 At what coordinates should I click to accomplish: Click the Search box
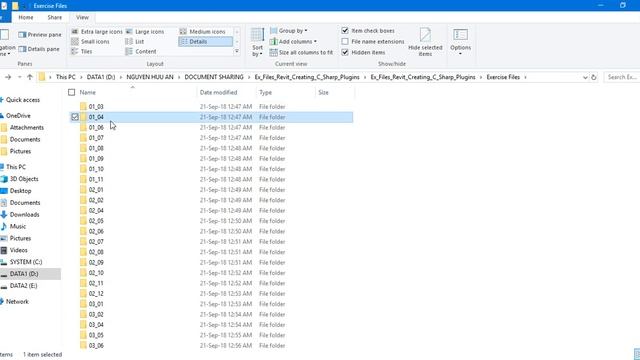(x=621, y=77)
